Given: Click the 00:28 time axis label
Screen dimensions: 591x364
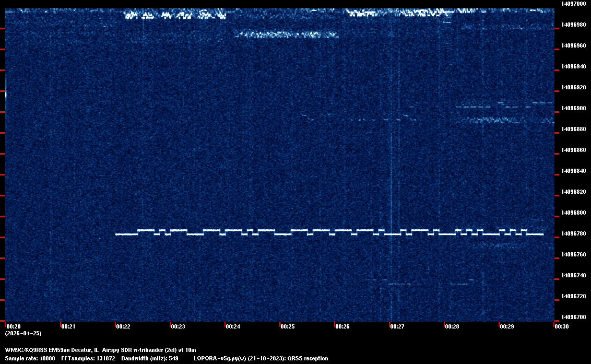Looking at the screenshot, I should point(452,326).
